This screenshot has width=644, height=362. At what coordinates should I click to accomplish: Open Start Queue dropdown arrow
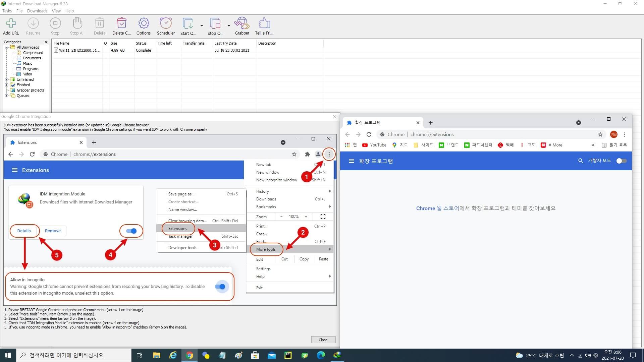(x=202, y=25)
